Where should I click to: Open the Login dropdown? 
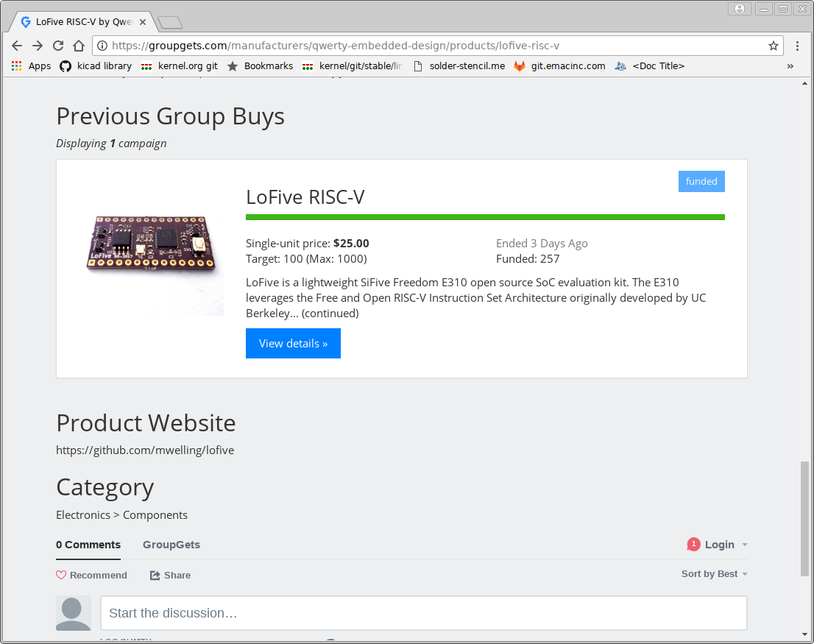coord(726,545)
